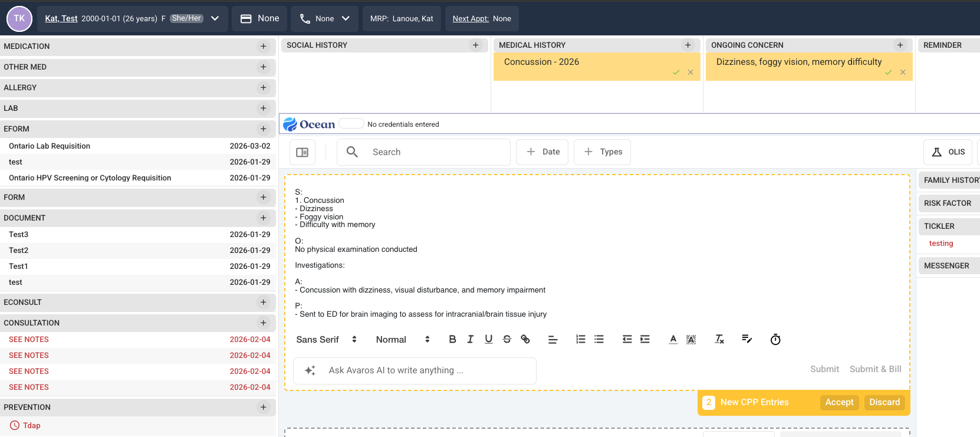Submit the encounter note
Viewport: 980px width, 437px height.
click(x=824, y=369)
